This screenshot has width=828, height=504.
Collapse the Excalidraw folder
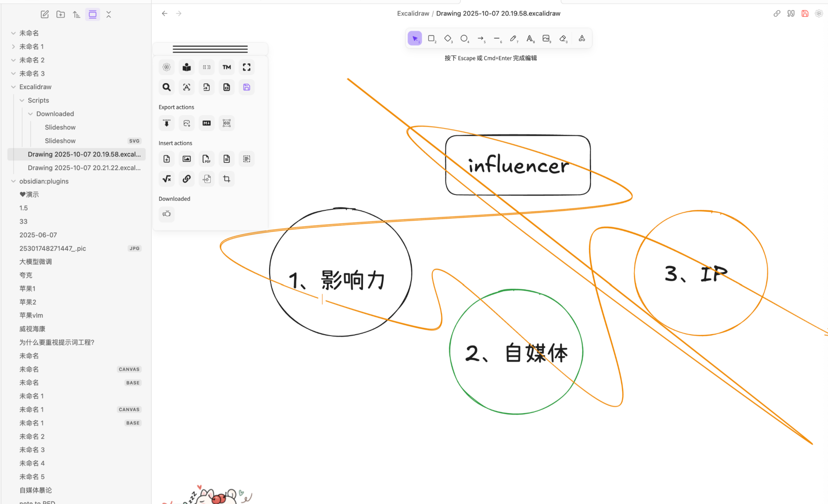[13, 87]
